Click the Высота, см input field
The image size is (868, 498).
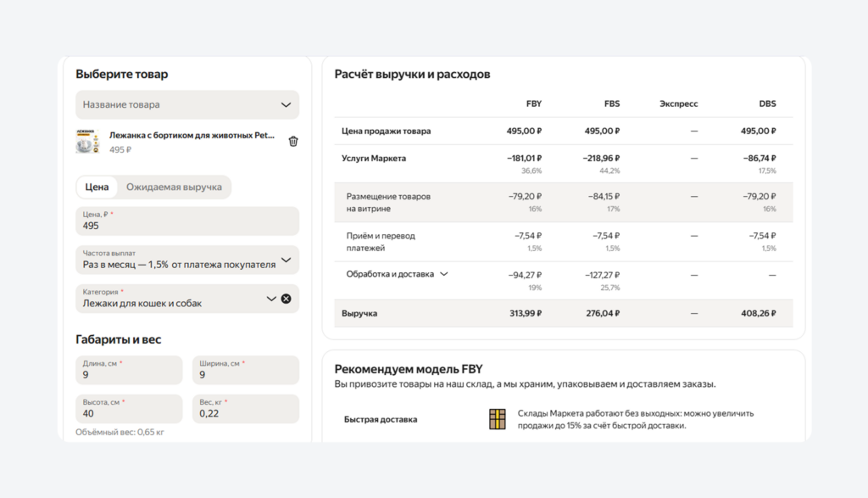129,409
